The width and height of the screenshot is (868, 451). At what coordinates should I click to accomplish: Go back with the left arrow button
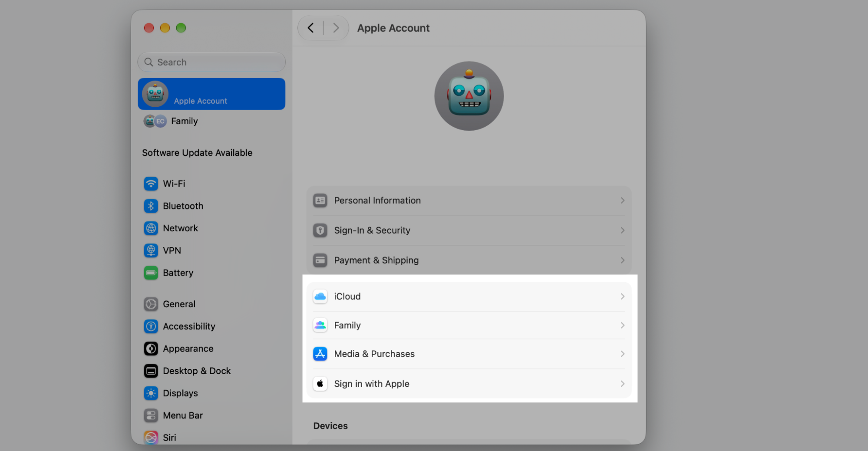point(310,28)
